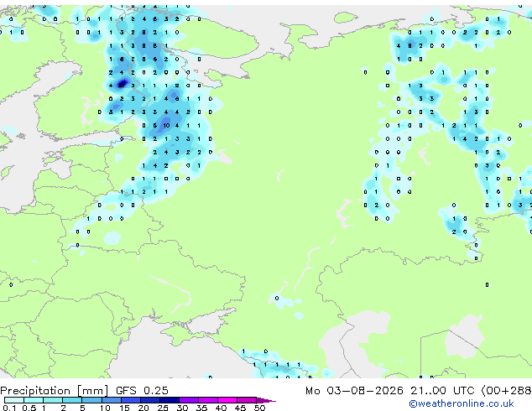Click the 'GFS 0.25' model label
This screenshot has width=532, height=411.
click(142, 391)
